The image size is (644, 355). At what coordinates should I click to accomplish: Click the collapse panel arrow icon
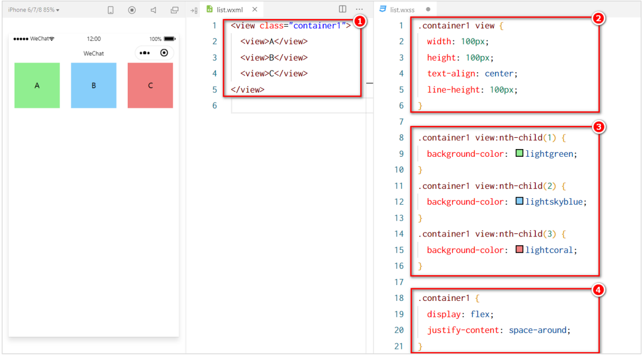[193, 10]
